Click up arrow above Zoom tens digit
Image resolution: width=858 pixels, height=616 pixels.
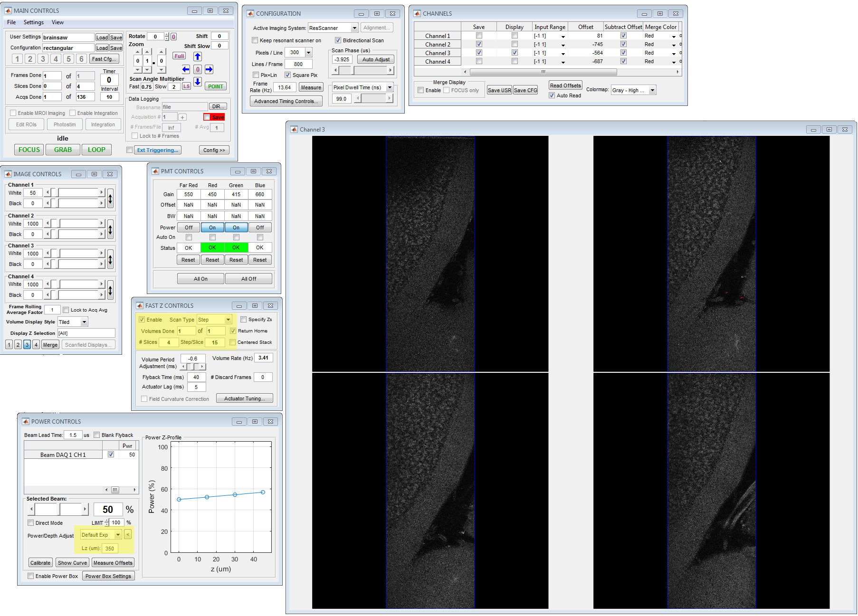coord(138,51)
